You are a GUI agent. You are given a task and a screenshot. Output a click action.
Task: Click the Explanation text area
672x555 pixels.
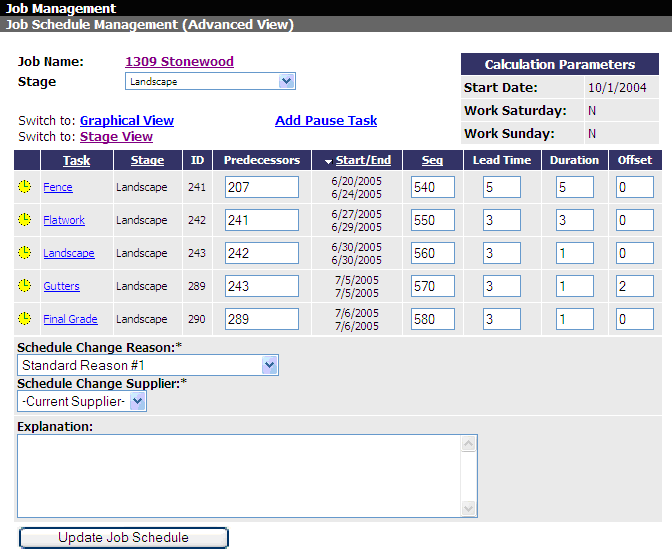(238, 475)
